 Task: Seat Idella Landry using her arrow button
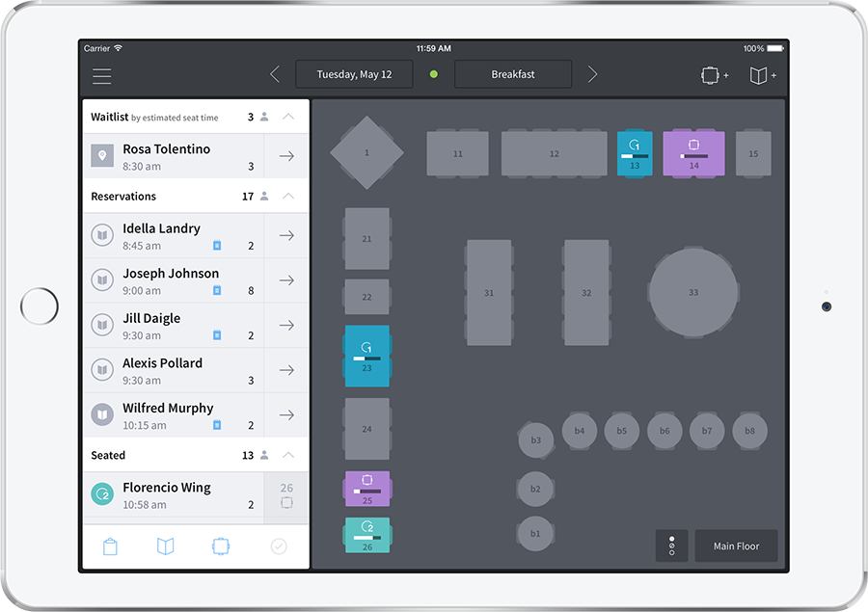point(286,235)
